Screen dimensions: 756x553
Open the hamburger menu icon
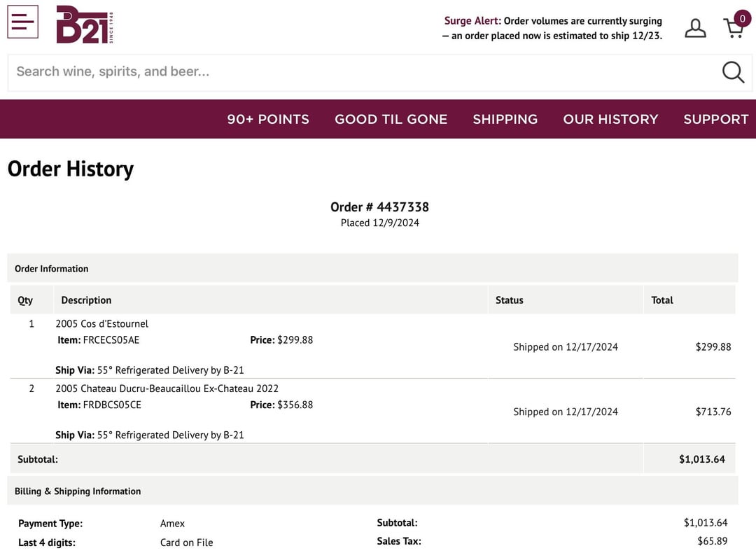22,22
